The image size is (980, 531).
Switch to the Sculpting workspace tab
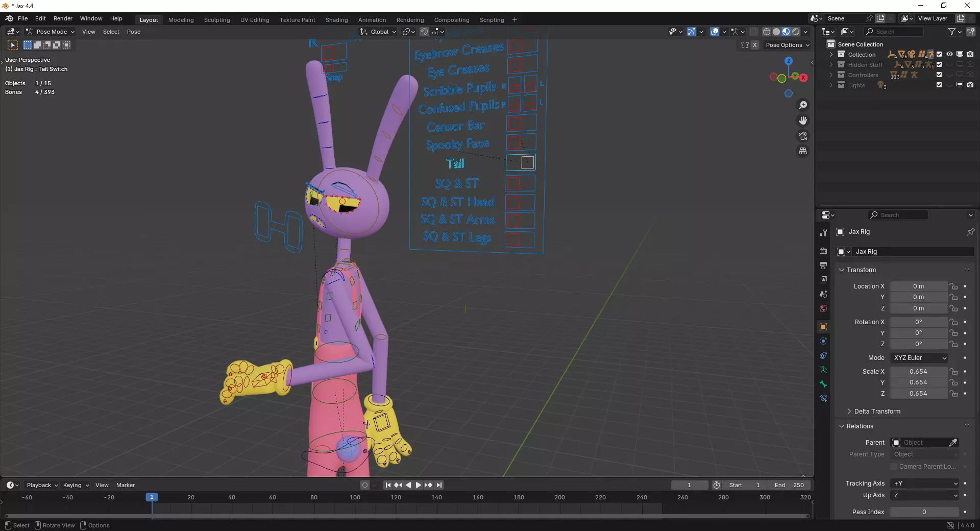tap(217, 20)
